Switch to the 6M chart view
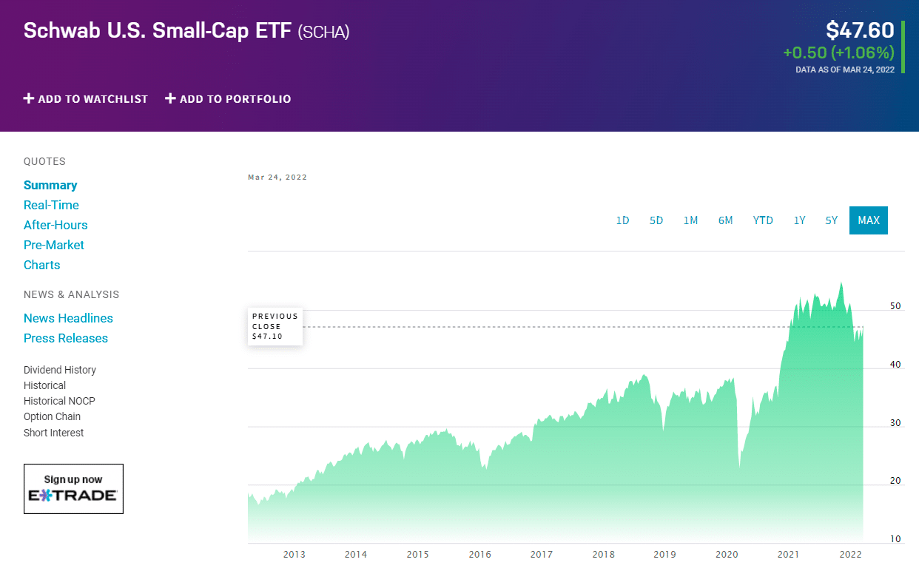 [725, 220]
